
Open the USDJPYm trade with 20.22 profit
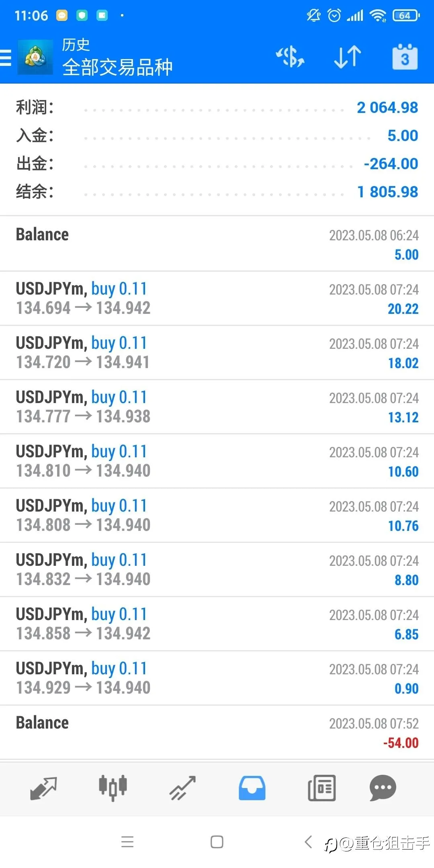(x=217, y=299)
